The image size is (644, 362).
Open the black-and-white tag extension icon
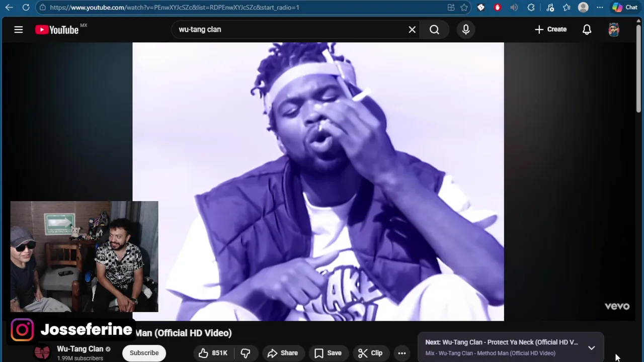[x=481, y=8]
